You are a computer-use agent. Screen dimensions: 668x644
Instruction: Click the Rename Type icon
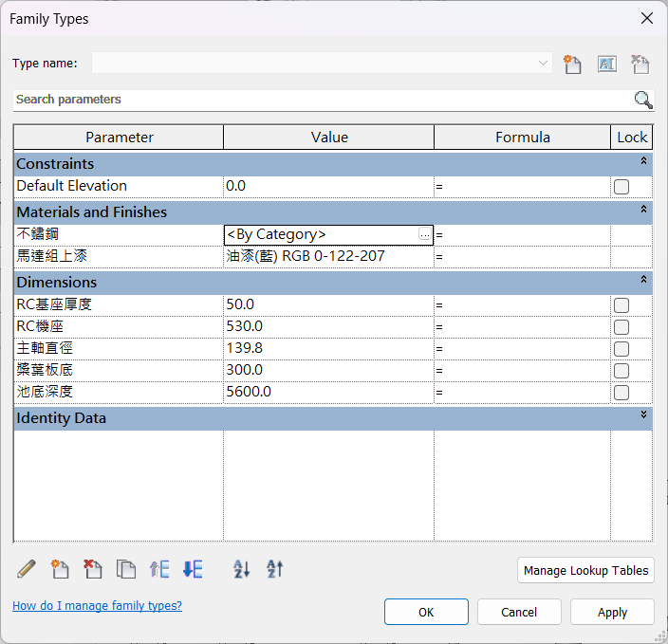point(606,64)
